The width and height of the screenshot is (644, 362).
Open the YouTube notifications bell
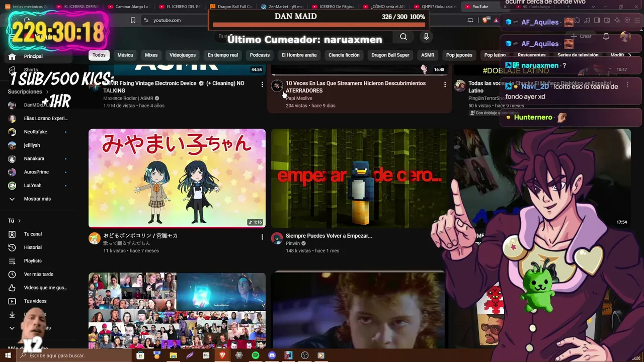point(606,36)
